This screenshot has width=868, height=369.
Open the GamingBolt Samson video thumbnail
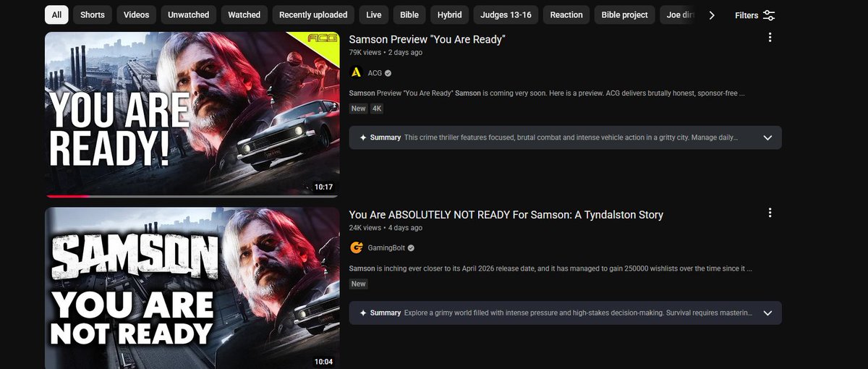click(192, 288)
